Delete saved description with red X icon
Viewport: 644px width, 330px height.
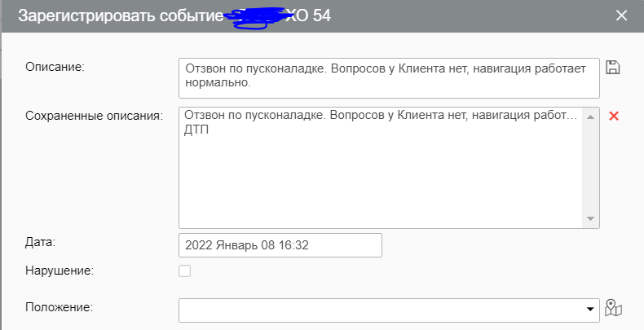point(615,116)
